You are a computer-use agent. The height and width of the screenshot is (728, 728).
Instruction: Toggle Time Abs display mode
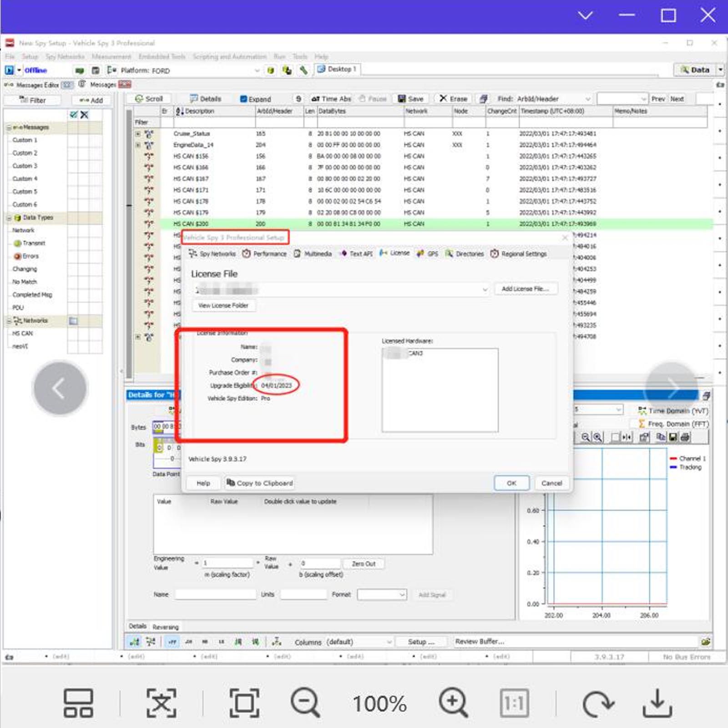click(331, 99)
